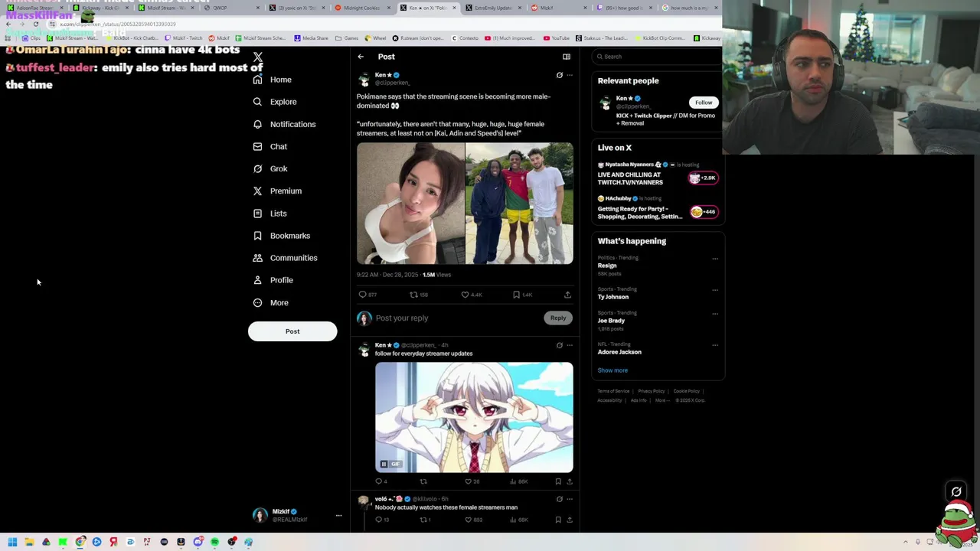Open the Grok floating button
Image resolution: width=980 pixels, height=551 pixels.
point(956,492)
